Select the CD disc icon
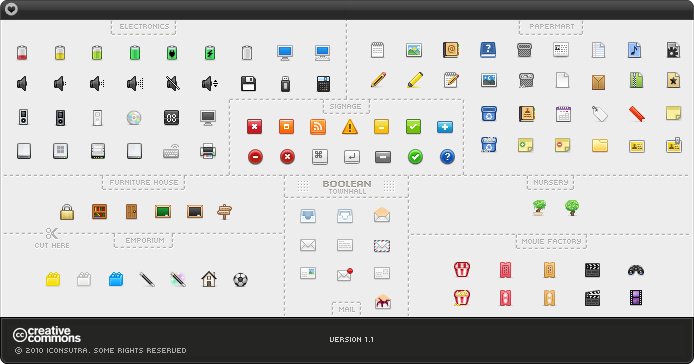The image size is (694, 364). pos(134,118)
